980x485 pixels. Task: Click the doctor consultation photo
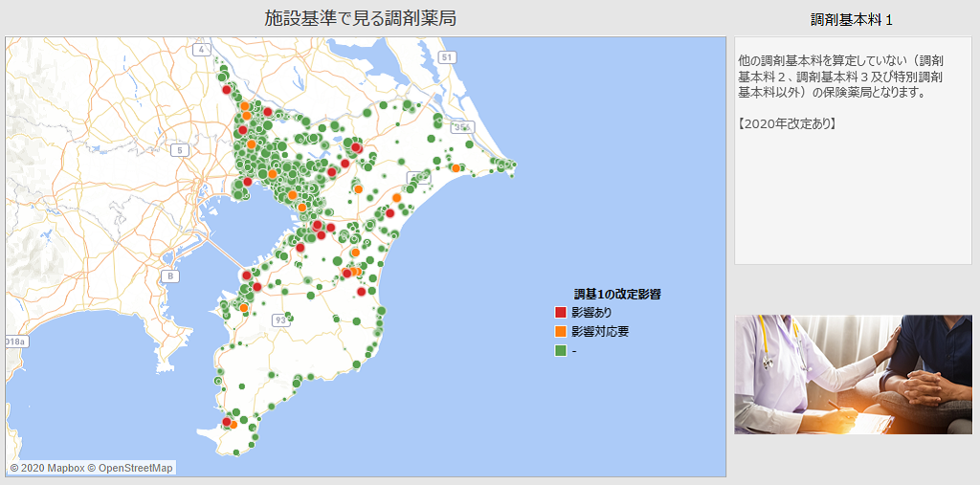853,374
